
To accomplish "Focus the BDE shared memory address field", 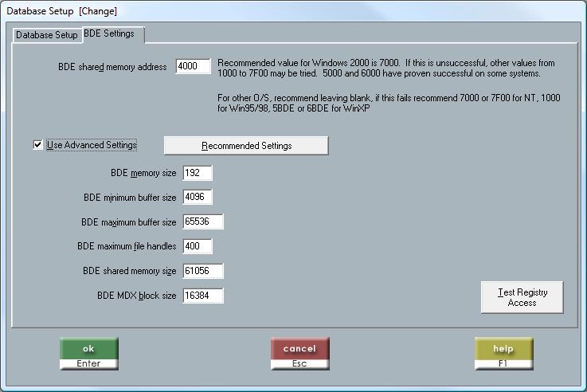I will coord(194,66).
